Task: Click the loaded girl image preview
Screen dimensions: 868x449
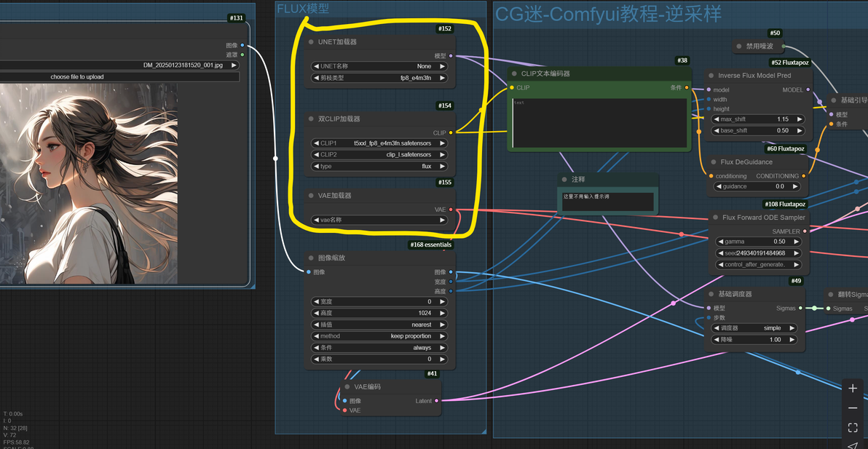Action: click(89, 183)
